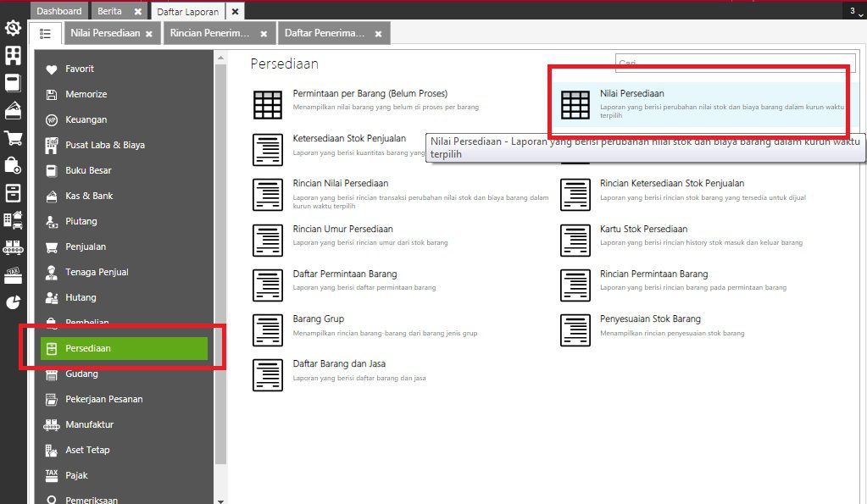The image size is (867, 504).
Task: Switch to the Rincian Penerimaan tab
Action: click(209, 33)
